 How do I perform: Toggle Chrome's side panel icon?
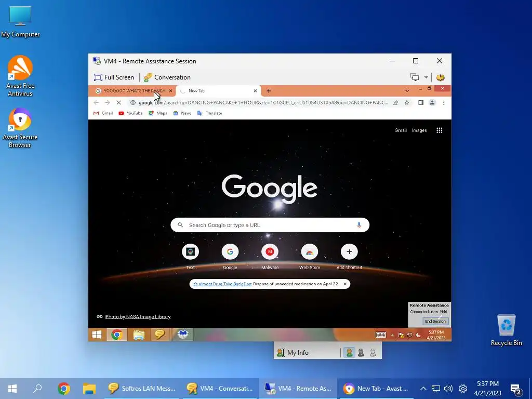coord(421,102)
